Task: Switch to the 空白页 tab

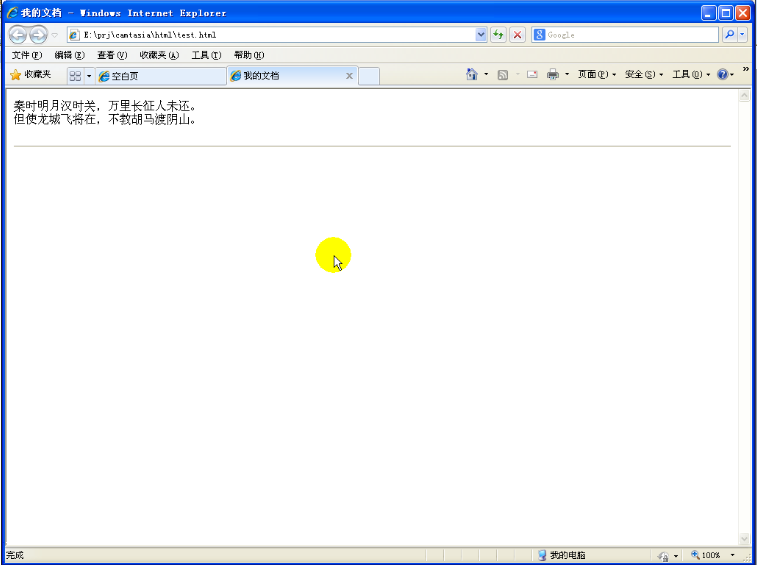Action: pos(160,76)
